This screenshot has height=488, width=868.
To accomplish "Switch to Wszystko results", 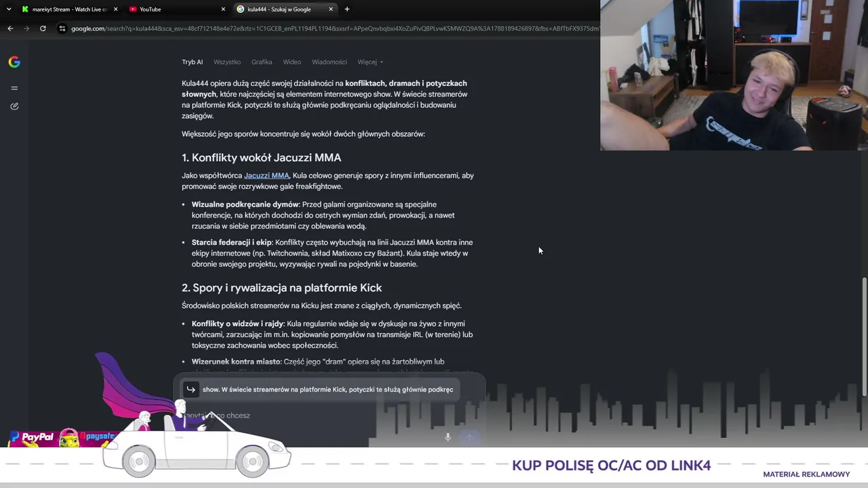I will (227, 62).
